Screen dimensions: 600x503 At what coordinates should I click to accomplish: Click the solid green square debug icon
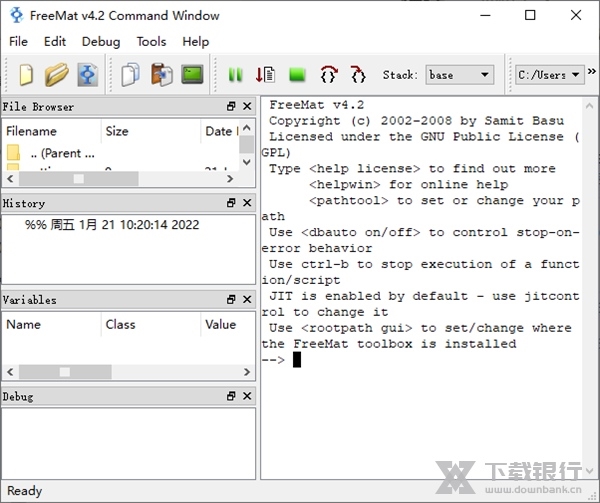point(297,75)
